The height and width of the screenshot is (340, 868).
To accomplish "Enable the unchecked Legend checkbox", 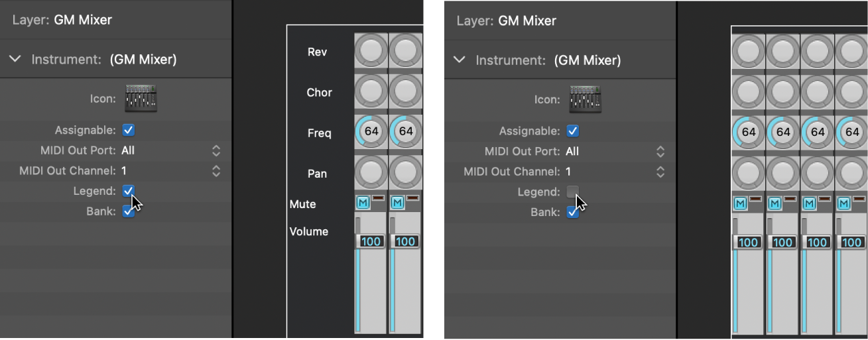I will [x=573, y=192].
